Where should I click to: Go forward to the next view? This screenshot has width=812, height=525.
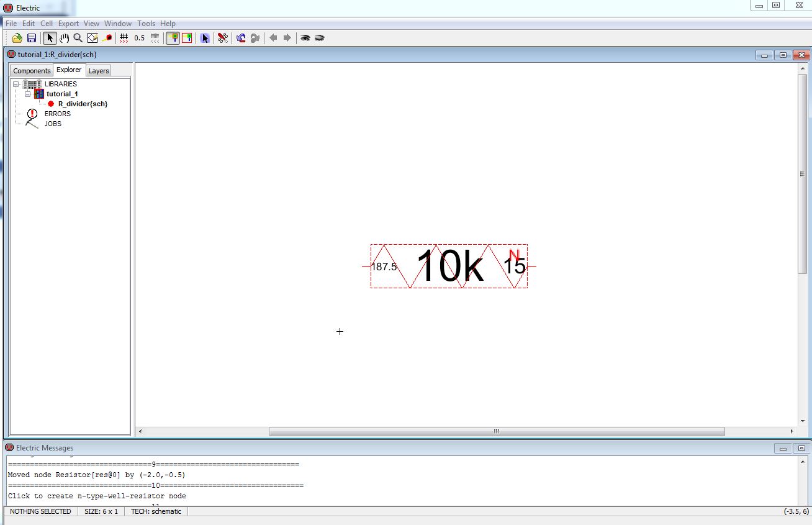pos(287,38)
